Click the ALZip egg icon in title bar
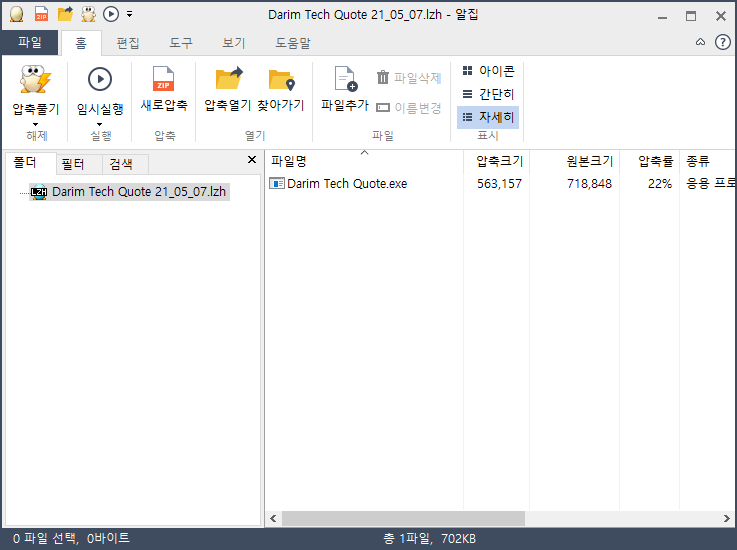The height and width of the screenshot is (550, 737). coord(17,15)
